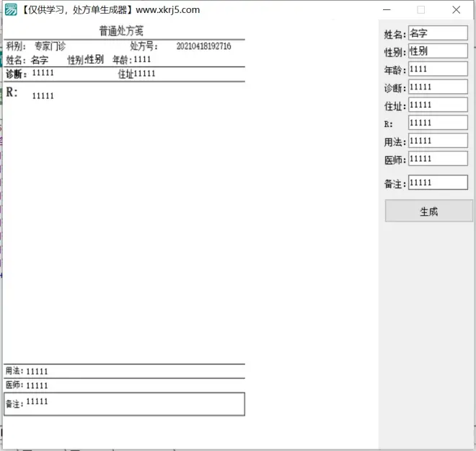Click the 医师 text box

[438, 159]
